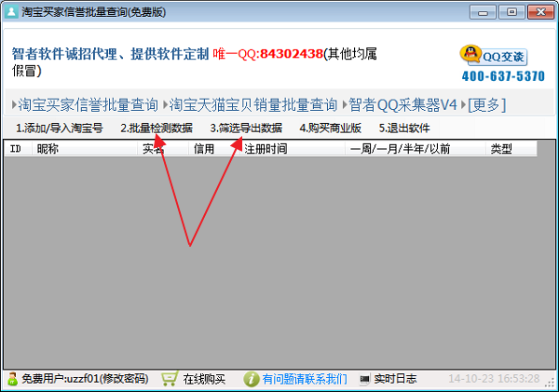Screen dimensions: 559x392
Task: Click the ID column header
Action: [x=19, y=149]
